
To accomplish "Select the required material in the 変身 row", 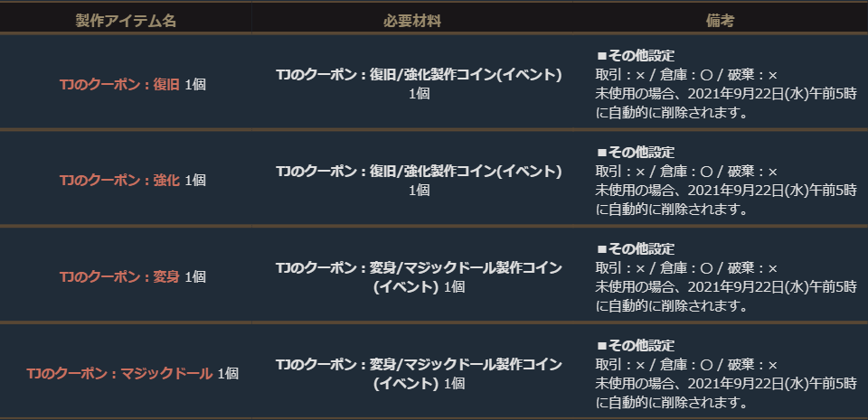I will (419, 267).
